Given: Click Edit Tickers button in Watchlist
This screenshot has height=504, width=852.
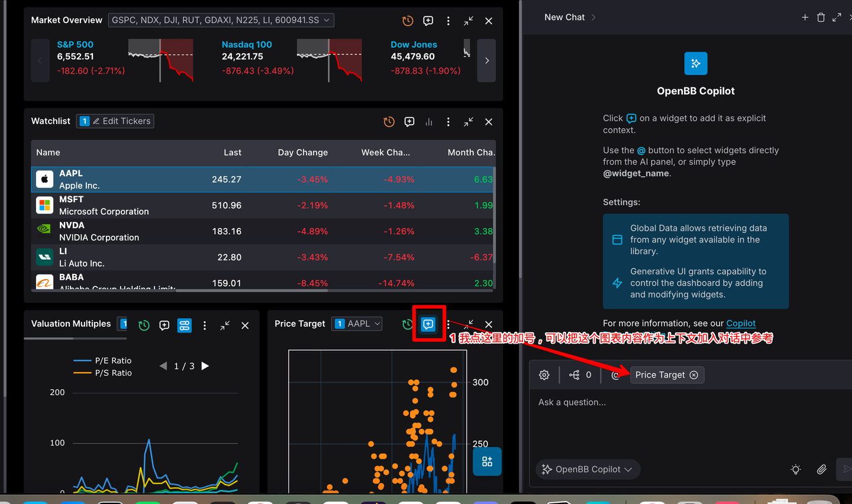Looking at the screenshot, I should click(x=121, y=121).
